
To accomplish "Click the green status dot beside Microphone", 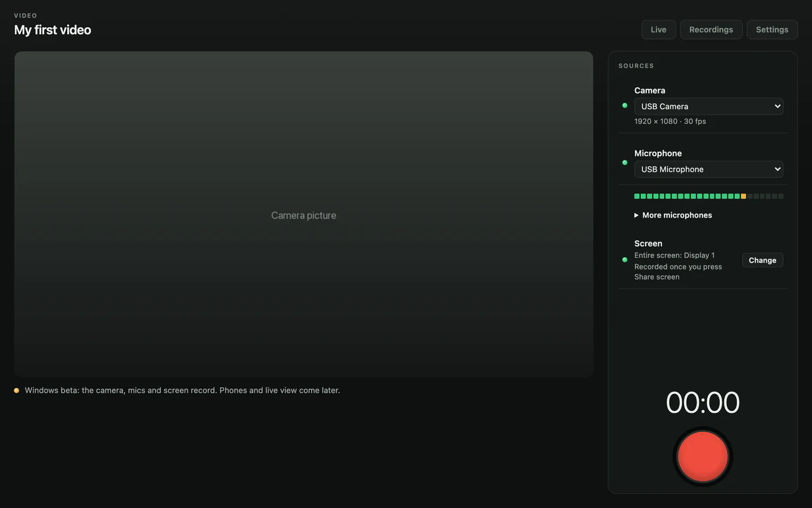I will 625,163.
